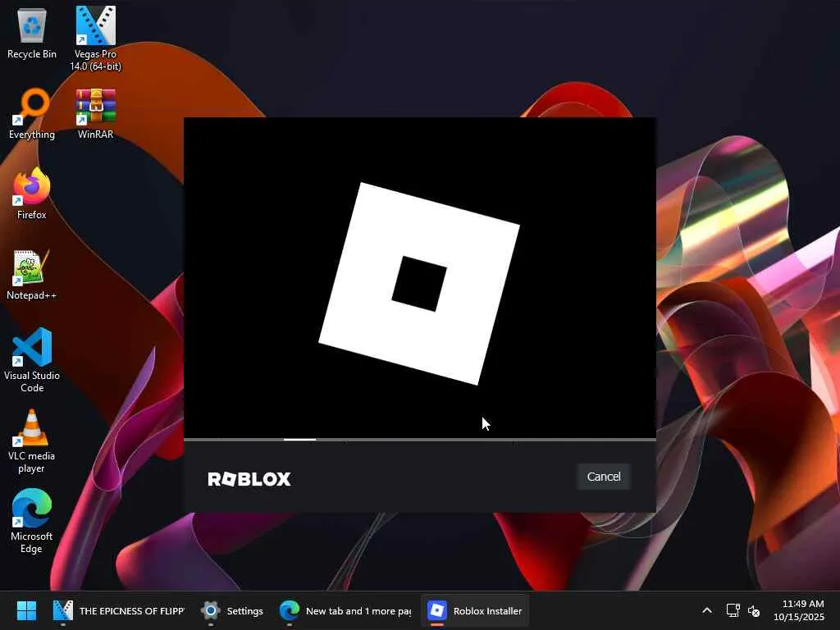Viewport: 840px width, 630px height.
Task: Switch to Settings in the taskbar
Action: click(x=232, y=610)
